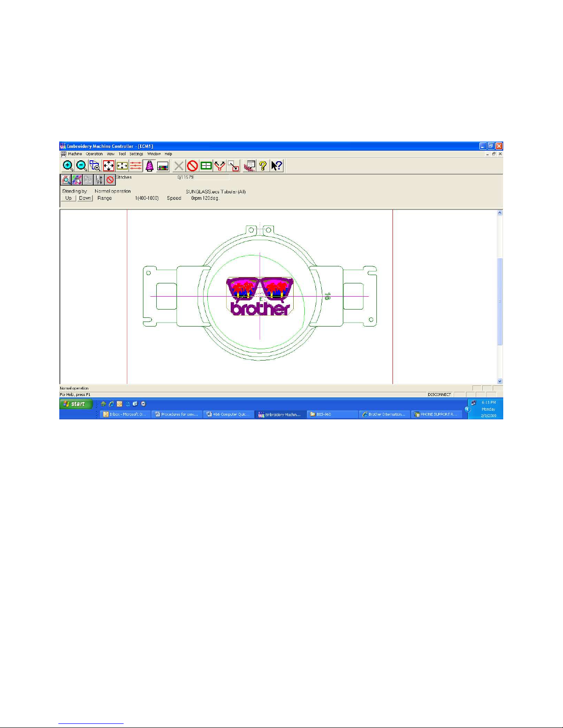The width and height of the screenshot is (563, 728).
Task: Click the Zoom In magnifier icon
Action: [68, 166]
